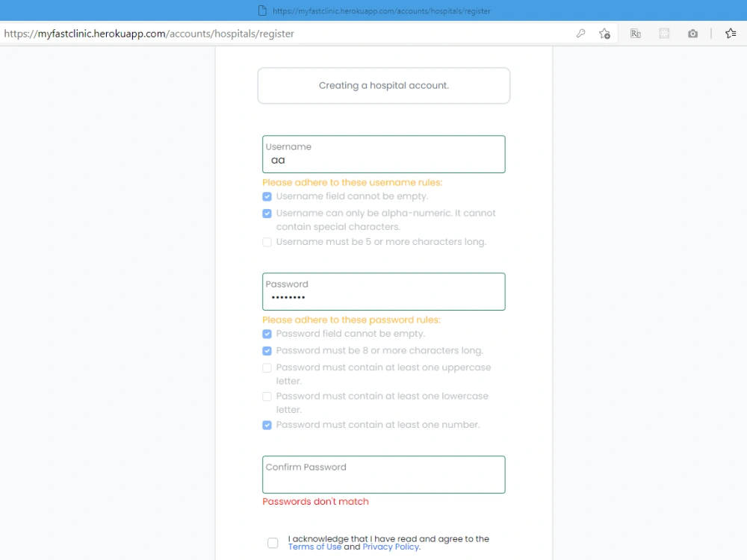Toggle 'Username can only be alpha-numeric' checkbox

point(267,214)
